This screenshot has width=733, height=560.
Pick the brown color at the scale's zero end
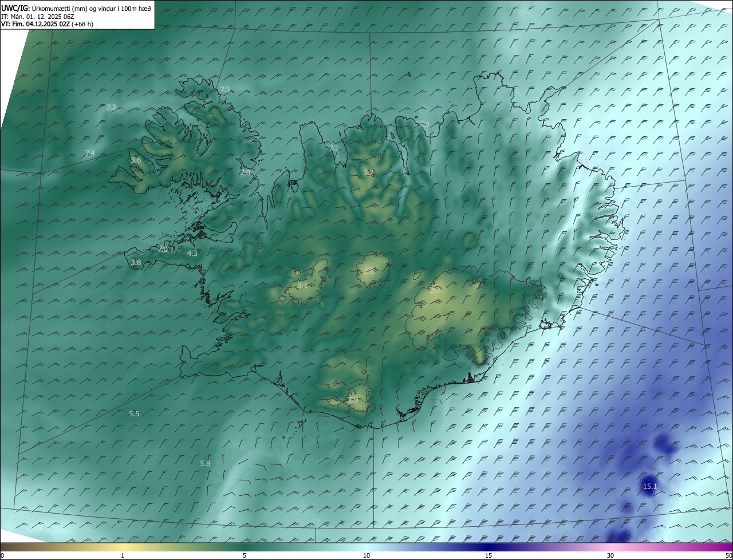(x=3, y=547)
